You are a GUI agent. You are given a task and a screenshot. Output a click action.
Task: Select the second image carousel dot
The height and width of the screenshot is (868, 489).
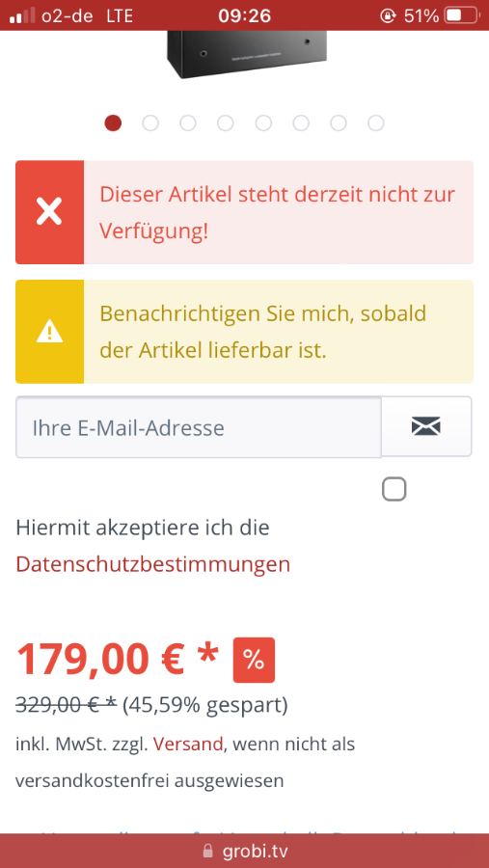(150, 122)
